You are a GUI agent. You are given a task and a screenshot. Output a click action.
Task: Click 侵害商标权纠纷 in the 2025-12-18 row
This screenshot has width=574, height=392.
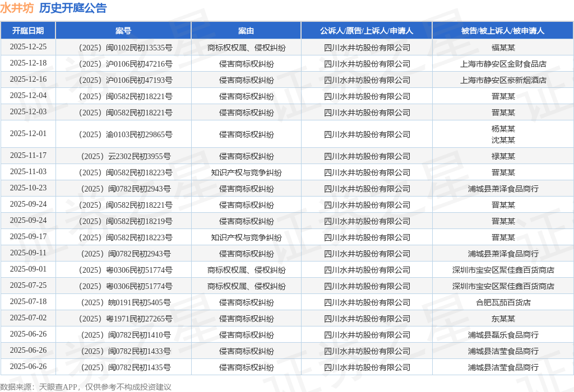tap(246, 64)
